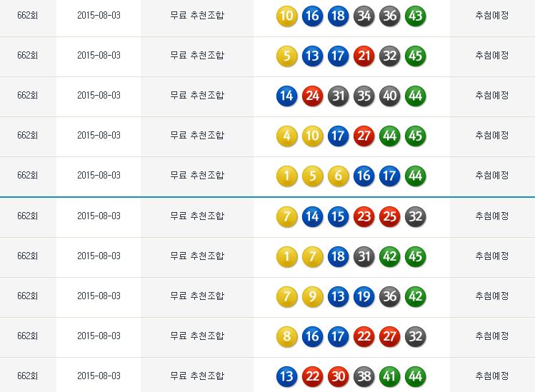Screen dimensions: 535x392
Task: Select the gray number 34 ball
Action: [x=364, y=16]
